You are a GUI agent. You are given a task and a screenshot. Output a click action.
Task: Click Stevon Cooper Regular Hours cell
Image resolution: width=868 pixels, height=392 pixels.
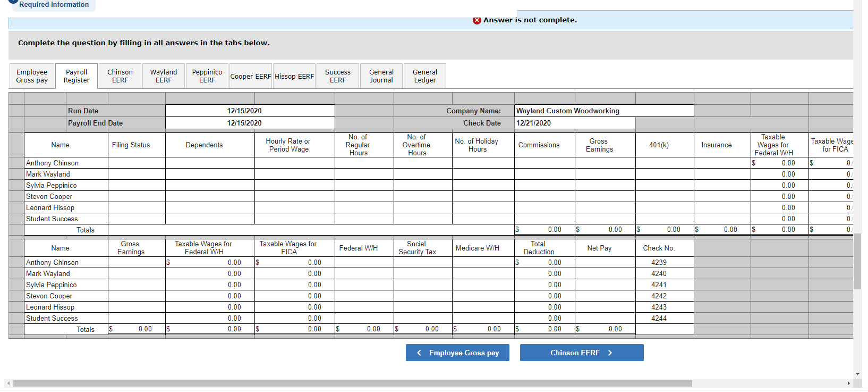364,196
